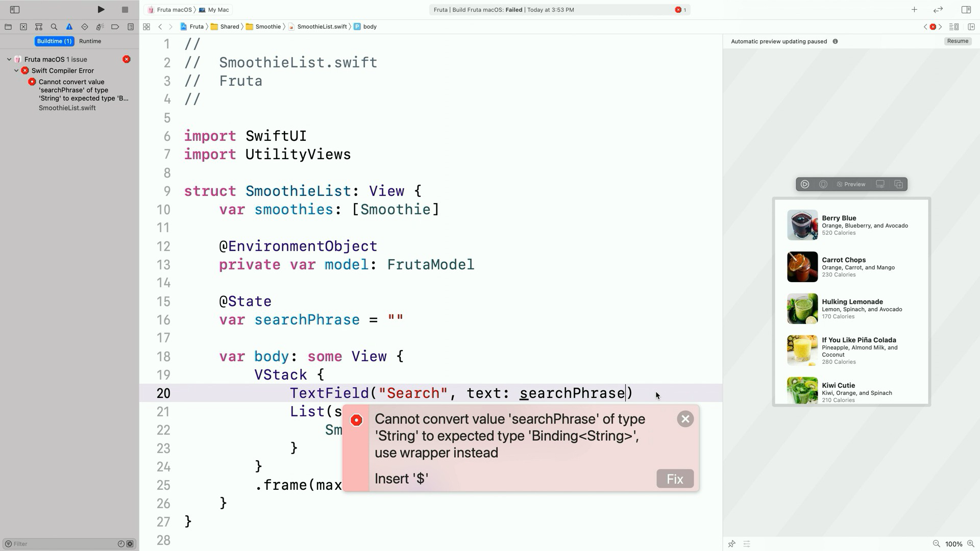Zoom in the preview canvas
The image size is (980, 551).
971,544
